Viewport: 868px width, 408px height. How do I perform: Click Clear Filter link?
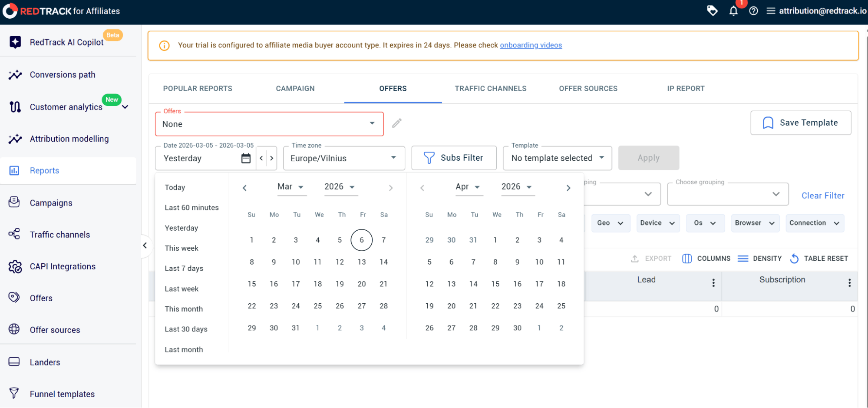click(823, 196)
